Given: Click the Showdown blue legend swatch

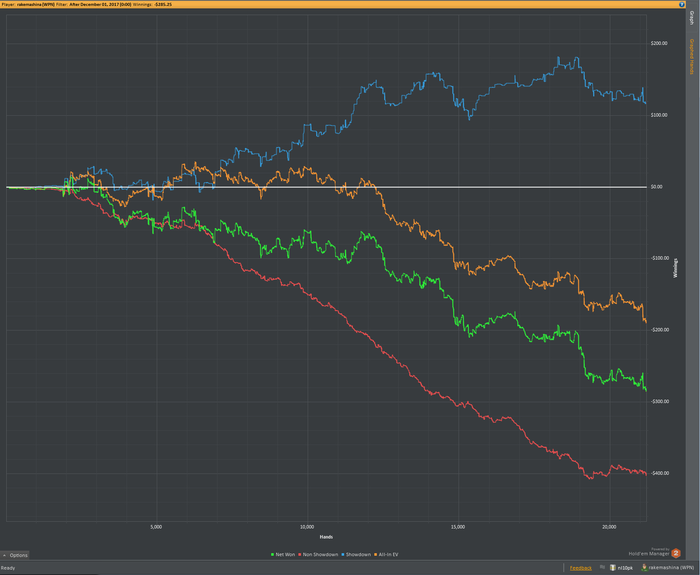Looking at the screenshot, I should (343, 554).
